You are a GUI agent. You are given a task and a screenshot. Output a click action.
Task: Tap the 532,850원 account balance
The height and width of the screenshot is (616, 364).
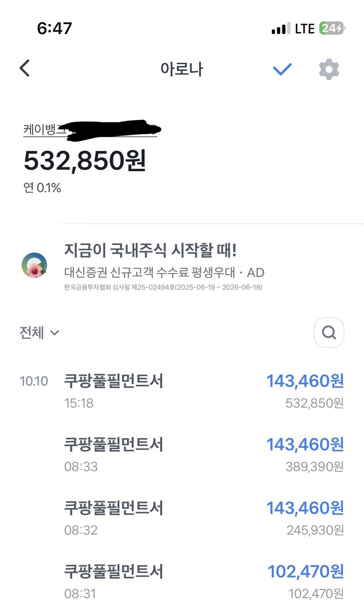pos(85,160)
